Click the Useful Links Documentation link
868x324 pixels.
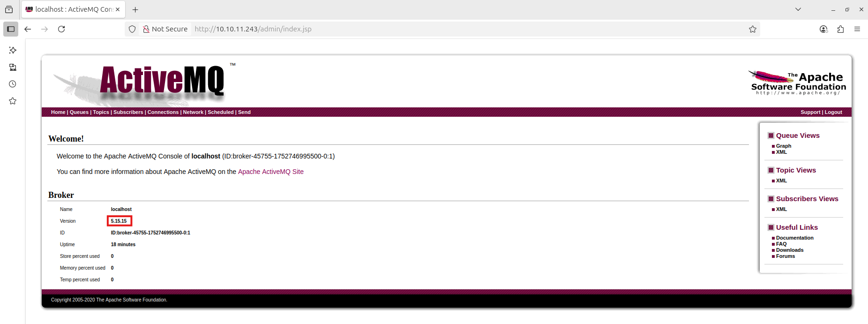click(x=794, y=238)
